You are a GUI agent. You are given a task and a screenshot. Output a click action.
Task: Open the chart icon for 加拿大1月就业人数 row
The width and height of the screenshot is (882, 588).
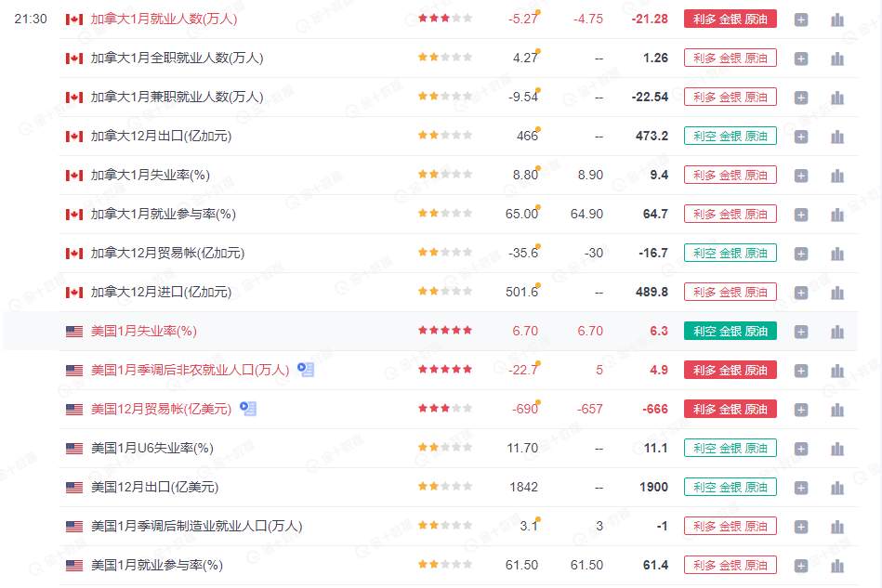[x=837, y=20]
